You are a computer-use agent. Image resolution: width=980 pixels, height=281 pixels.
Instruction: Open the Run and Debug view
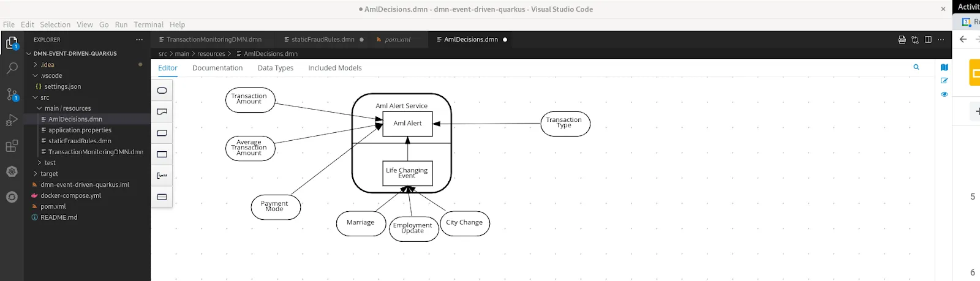click(x=12, y=120)
